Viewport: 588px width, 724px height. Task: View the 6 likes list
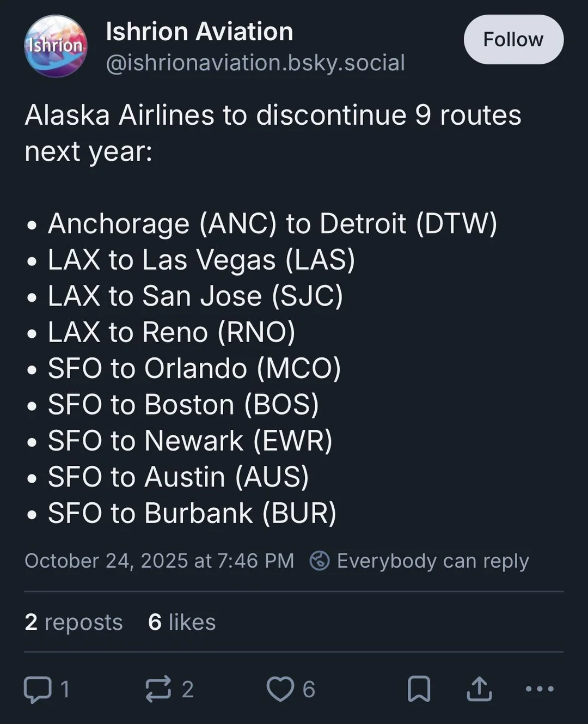point(182,622)
